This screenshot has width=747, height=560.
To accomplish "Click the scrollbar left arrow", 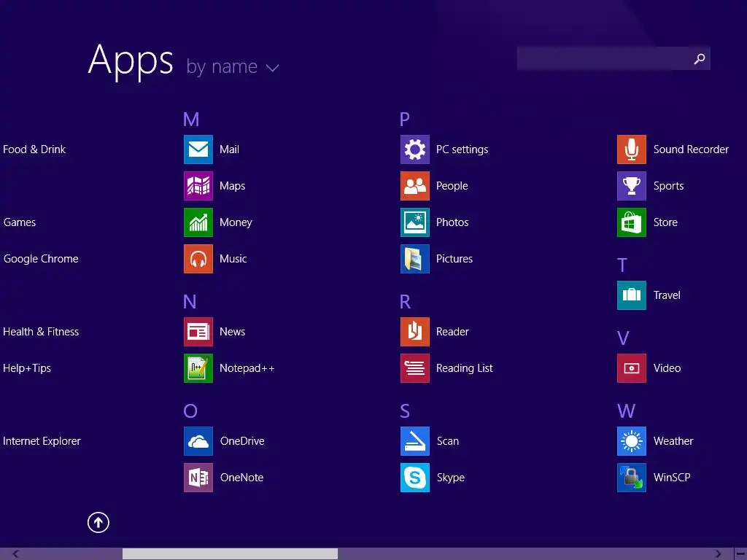I will pyautogui.click(x=16, y=554).
